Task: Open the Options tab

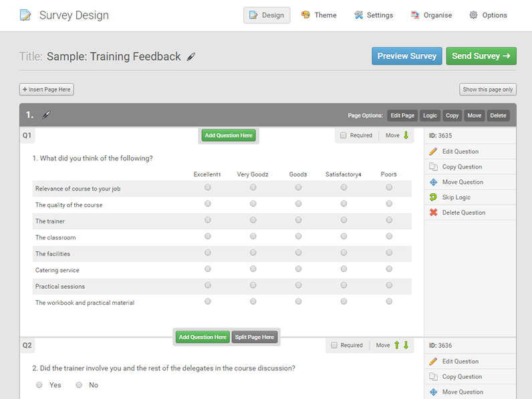Action: (488, 15)
